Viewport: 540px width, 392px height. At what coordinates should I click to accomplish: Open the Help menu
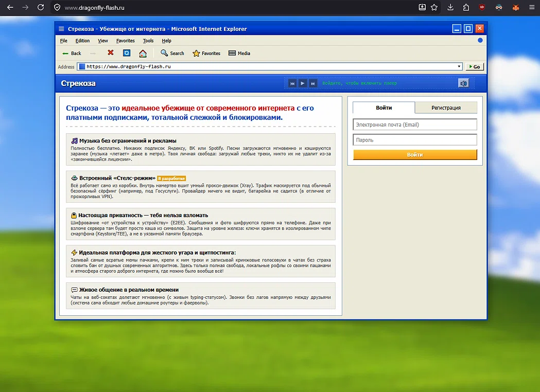[166, 41]
